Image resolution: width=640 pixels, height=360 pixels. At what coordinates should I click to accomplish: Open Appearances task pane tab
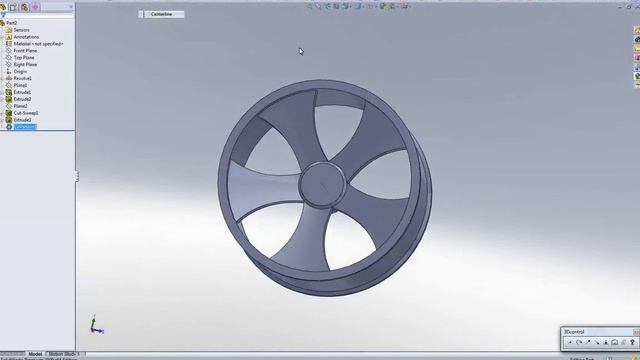point(637,76)
